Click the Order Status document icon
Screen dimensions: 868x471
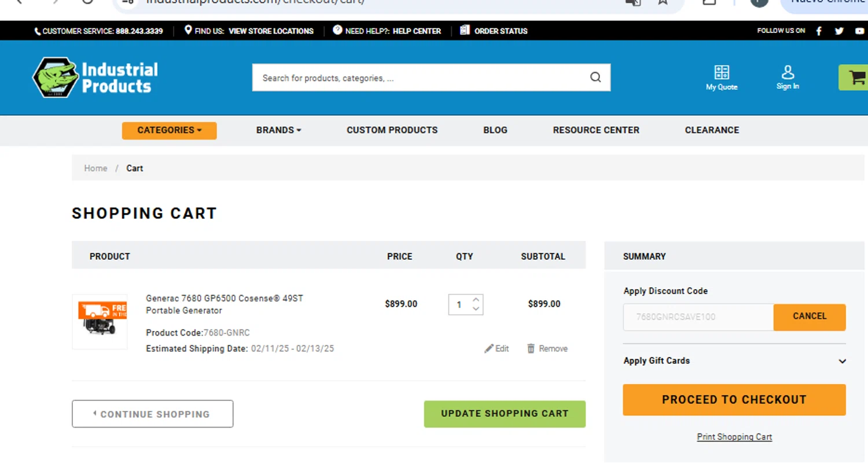click(x=465, y=30)
